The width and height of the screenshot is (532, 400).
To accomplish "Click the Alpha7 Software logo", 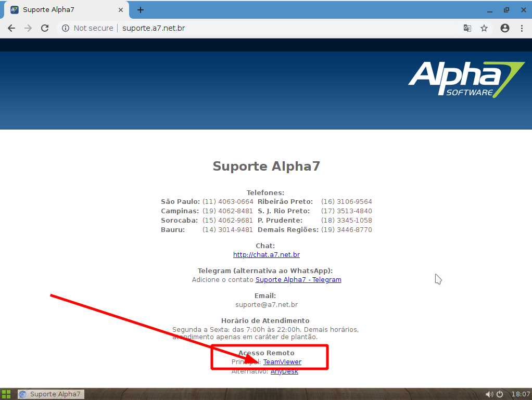I will (x=466, y=80).
